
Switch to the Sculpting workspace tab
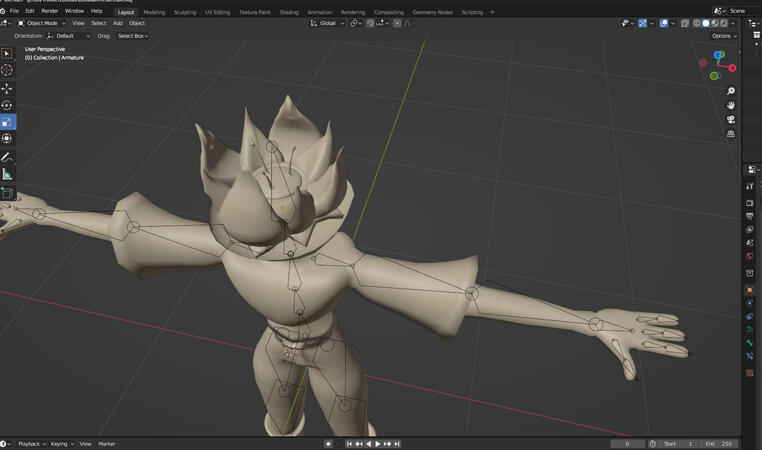tap(185, 12)
